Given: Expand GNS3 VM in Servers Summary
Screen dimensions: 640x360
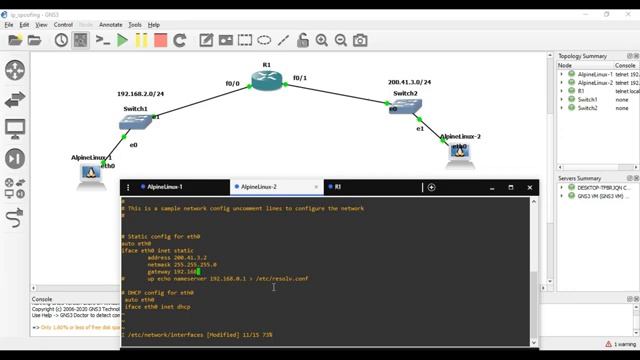Looking at the screenshot, I should (561, 196).
